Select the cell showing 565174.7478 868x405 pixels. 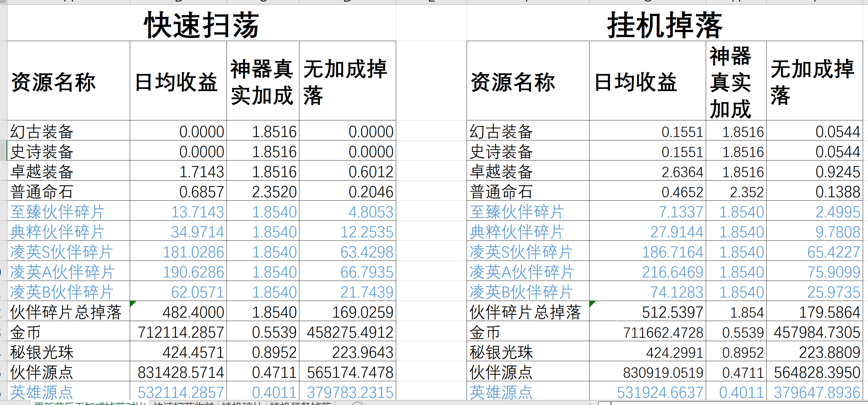[x=347, y=372]
